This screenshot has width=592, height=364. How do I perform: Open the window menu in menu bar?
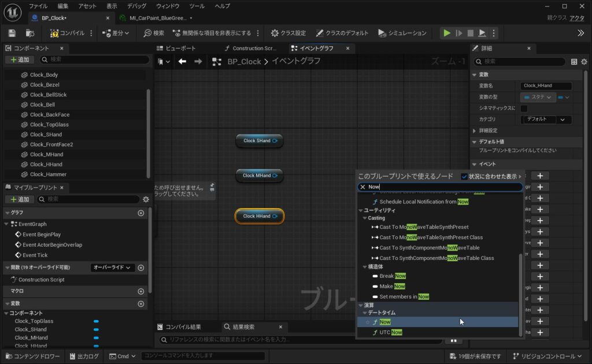tap(168, 6)
